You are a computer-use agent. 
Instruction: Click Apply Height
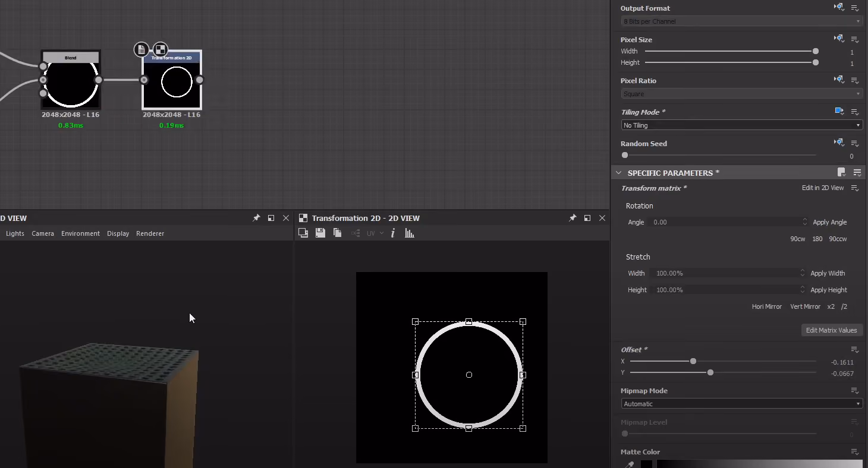coord(829,290)
